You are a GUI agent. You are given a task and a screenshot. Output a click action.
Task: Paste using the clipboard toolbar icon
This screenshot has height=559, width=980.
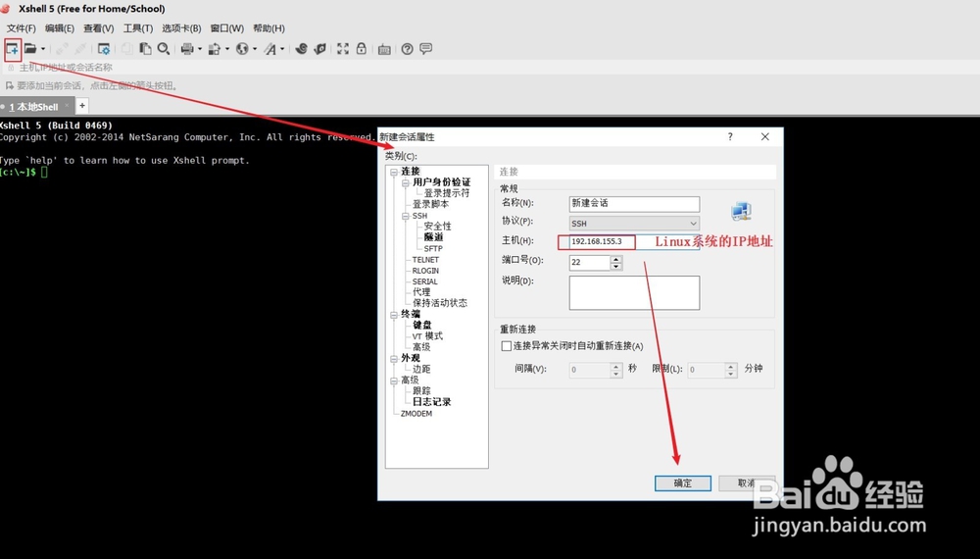pyautogui.click(x=145, y=49)
